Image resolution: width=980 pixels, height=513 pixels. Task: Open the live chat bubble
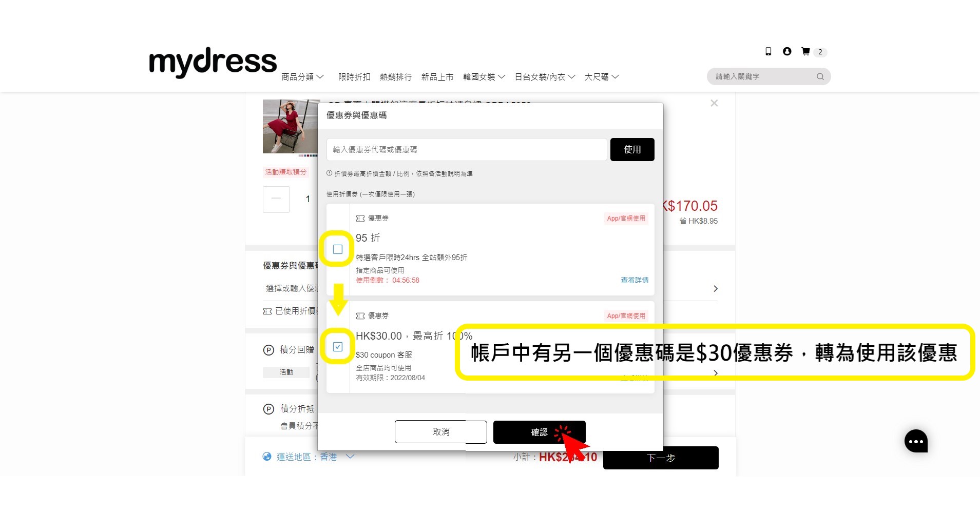click(x=916, y=441)
